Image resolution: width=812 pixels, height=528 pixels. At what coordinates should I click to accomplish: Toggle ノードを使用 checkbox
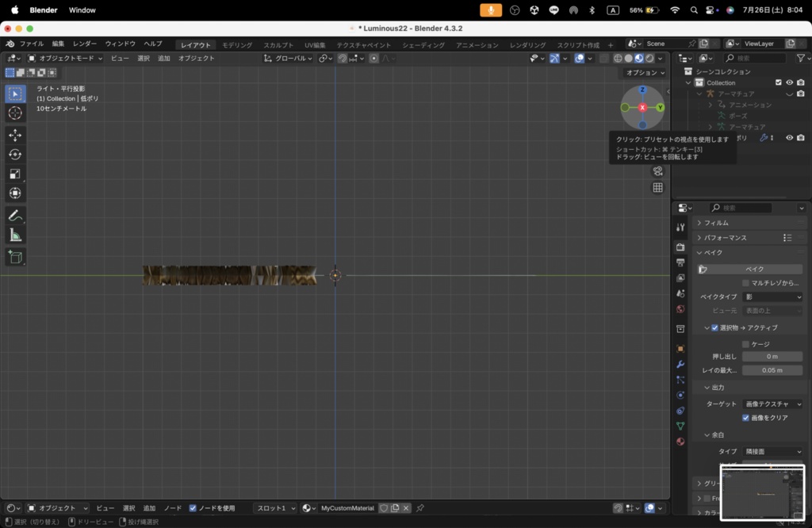pyautogui.click(x=193, y=508)
